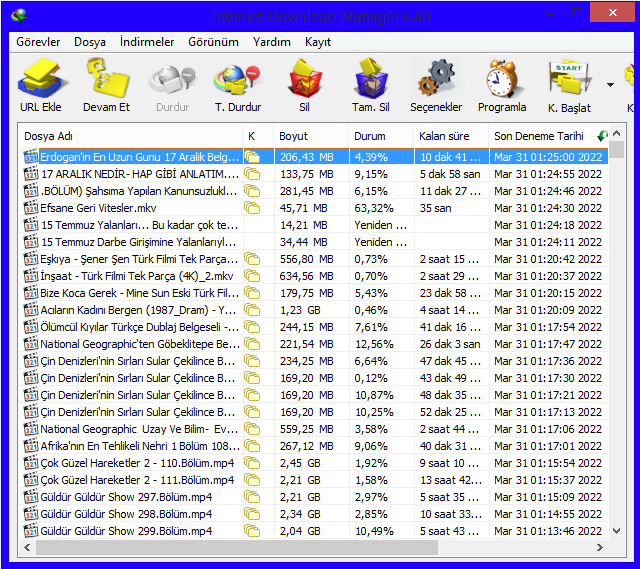Click the URL Ekle toolbar icon
This screenshot has height=569, width=640.
coord(42,78)
